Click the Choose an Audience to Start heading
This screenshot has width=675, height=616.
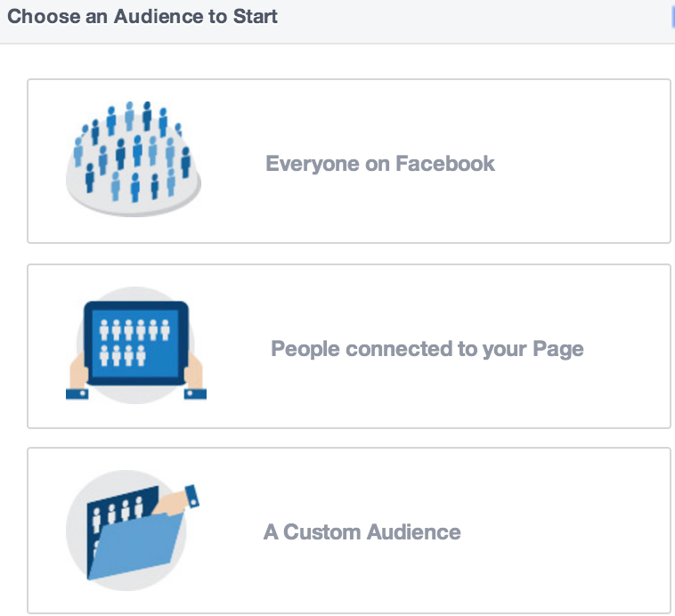pos(142,16)
